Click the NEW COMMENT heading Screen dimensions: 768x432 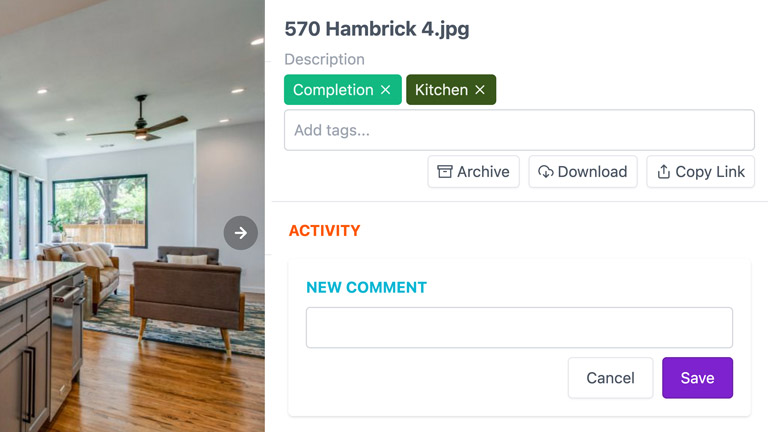(366, 287)
